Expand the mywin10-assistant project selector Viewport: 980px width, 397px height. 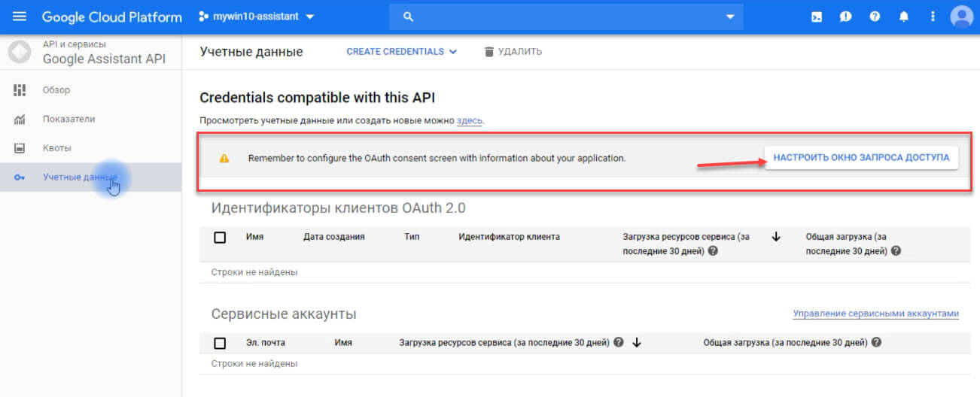[257, 17]
